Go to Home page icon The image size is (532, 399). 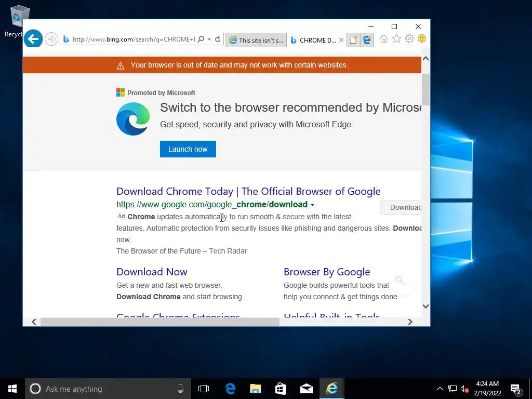click(x=384, y=38)
